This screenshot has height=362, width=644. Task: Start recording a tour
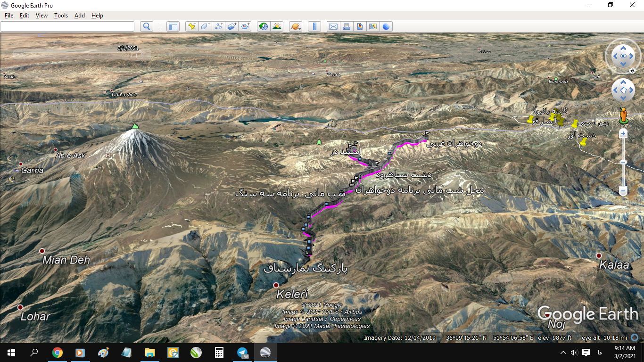tap(245, 26)
